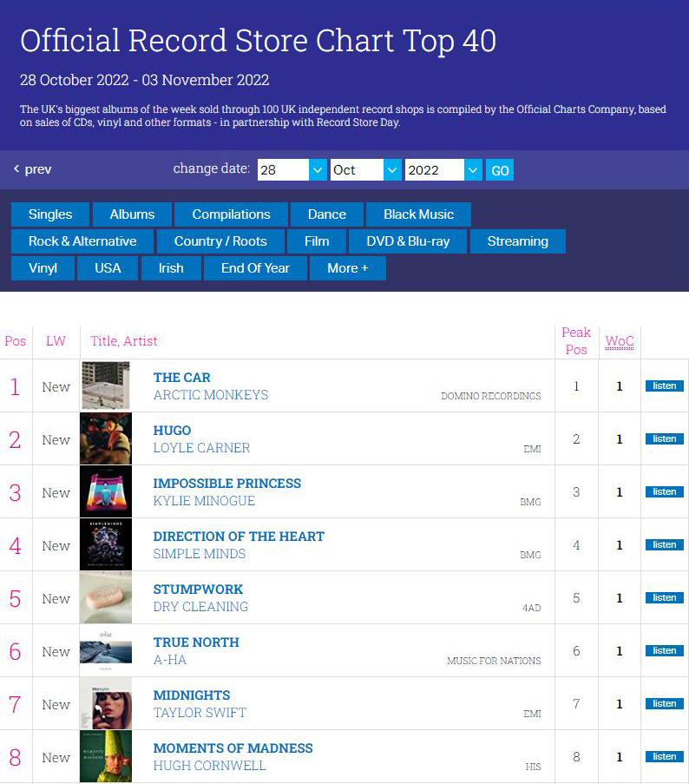Click the WoC column header
The height and width of the screenshot is (784, 689).
click(x=620, y=341)
